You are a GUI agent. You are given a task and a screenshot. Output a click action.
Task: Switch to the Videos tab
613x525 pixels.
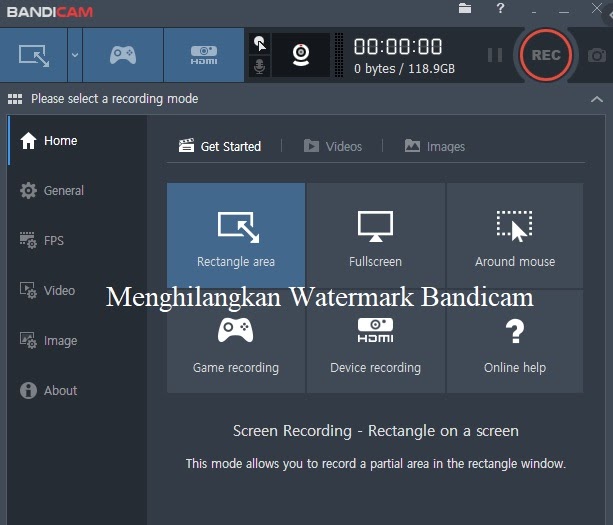(333, 146)
